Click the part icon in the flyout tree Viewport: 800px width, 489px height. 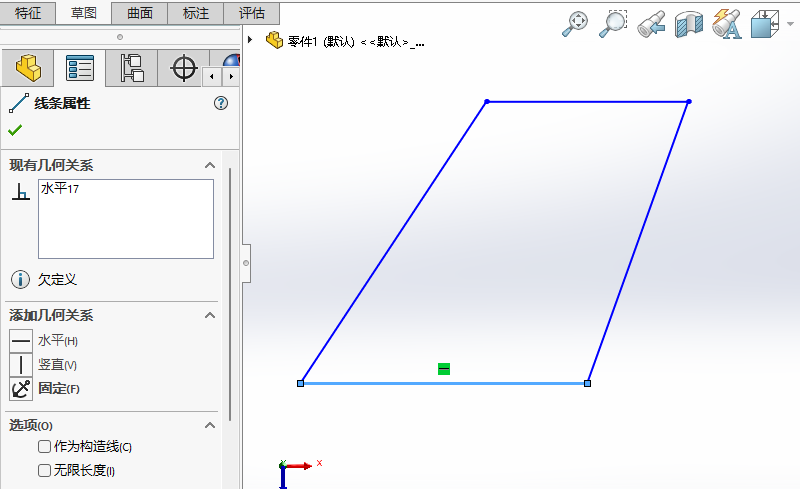(x=274, y=40)
